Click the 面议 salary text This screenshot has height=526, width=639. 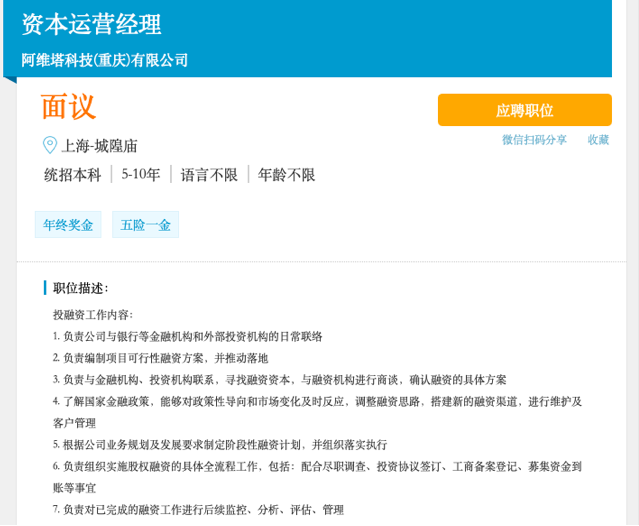coord(68,106)
